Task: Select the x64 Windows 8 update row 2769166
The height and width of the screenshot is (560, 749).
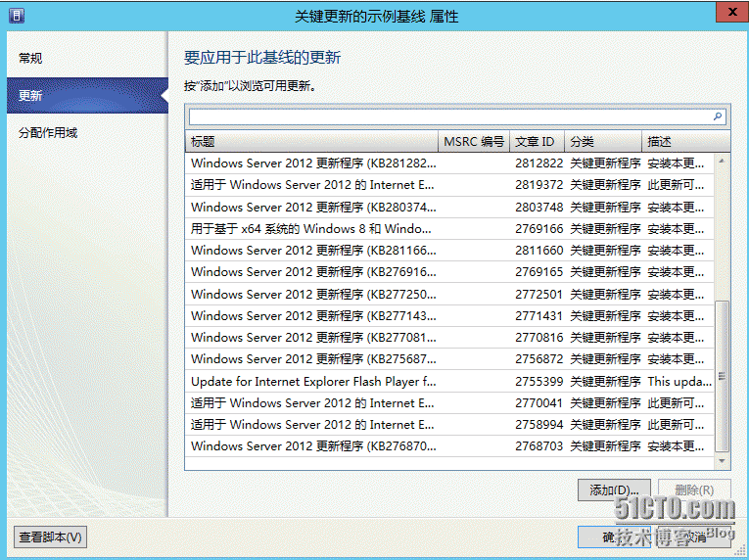Action: (x=449, y=229)
